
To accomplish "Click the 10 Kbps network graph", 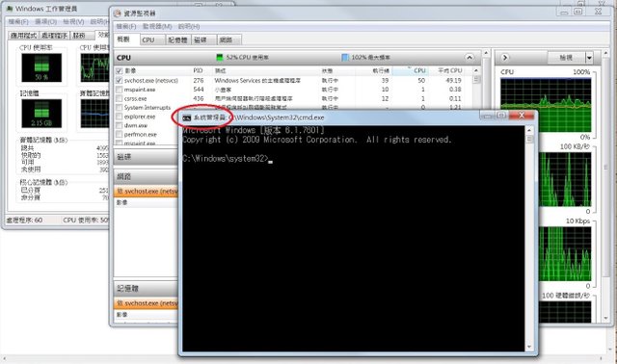I will (565, 254).
